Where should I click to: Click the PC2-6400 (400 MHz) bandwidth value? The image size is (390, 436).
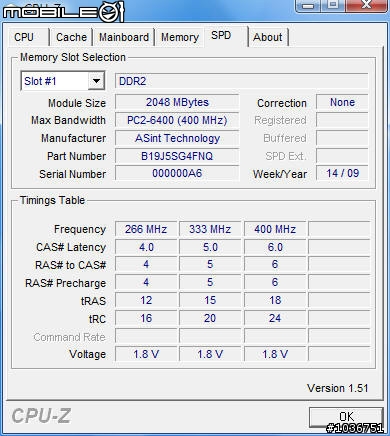click(x=177, y=120)
